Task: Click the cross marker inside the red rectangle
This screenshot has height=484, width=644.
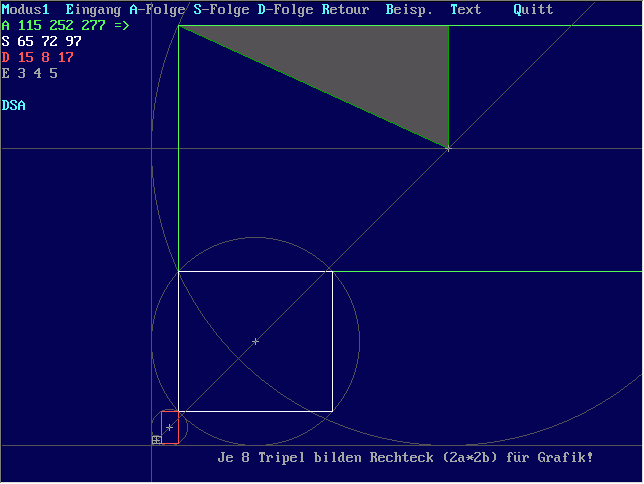Action: 169,428
